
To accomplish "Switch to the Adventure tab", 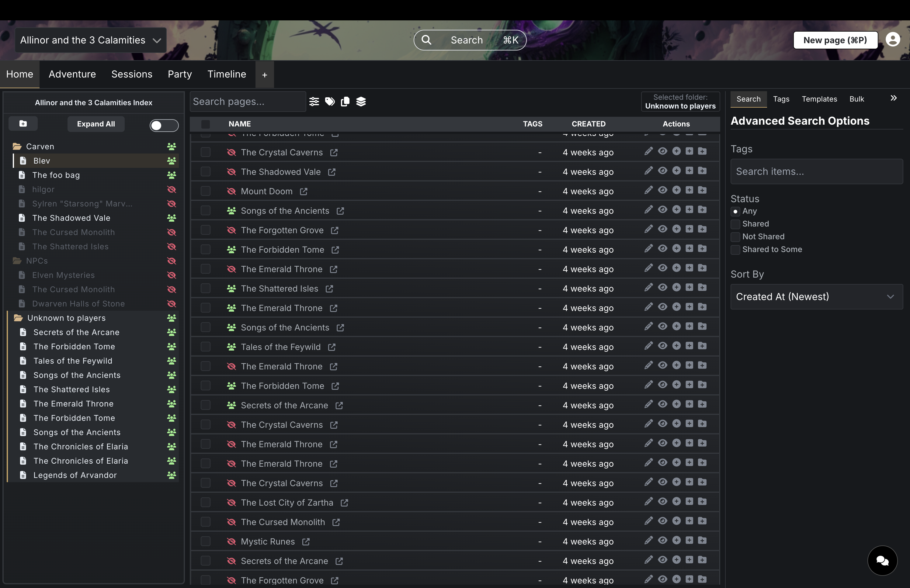I will (x=72, y=74).
